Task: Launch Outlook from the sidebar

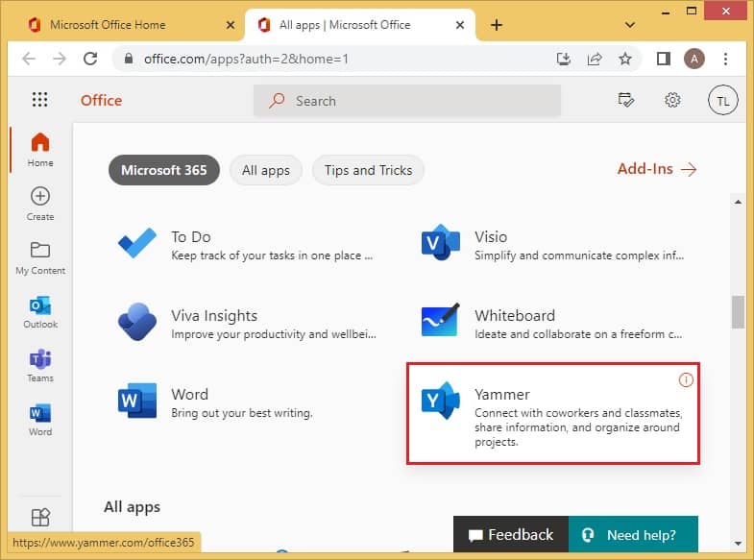Action: (40, 305)
